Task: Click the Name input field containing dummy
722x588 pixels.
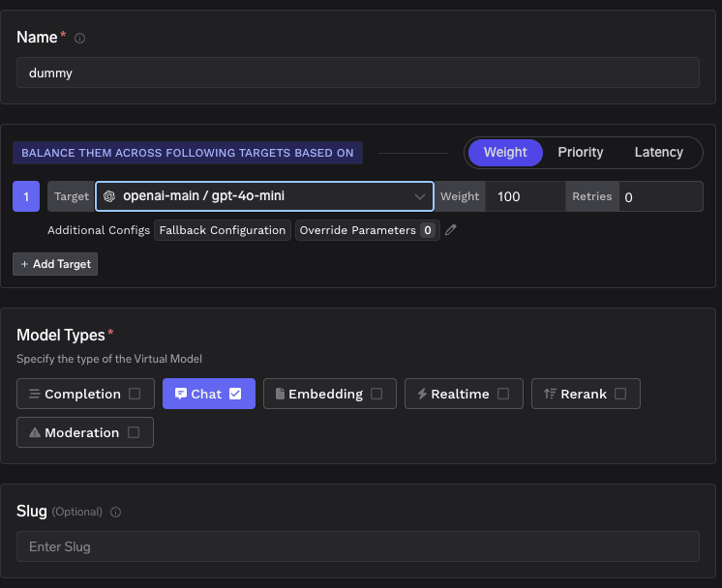Action: (x=358, y=73)
